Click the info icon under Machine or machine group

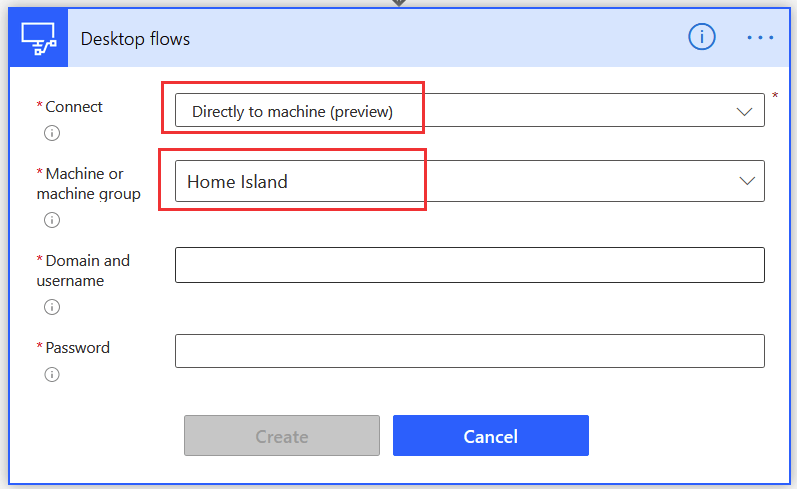52,220
